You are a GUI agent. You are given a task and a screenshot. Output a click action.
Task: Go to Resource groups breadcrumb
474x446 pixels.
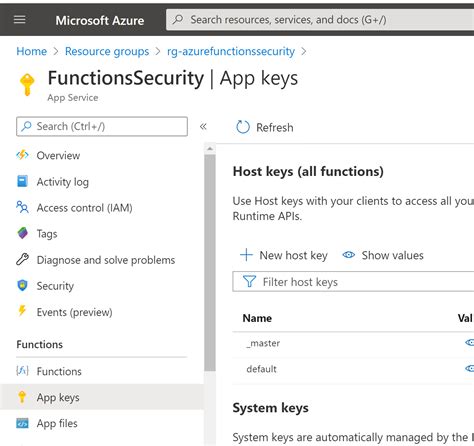click(107, 51)
